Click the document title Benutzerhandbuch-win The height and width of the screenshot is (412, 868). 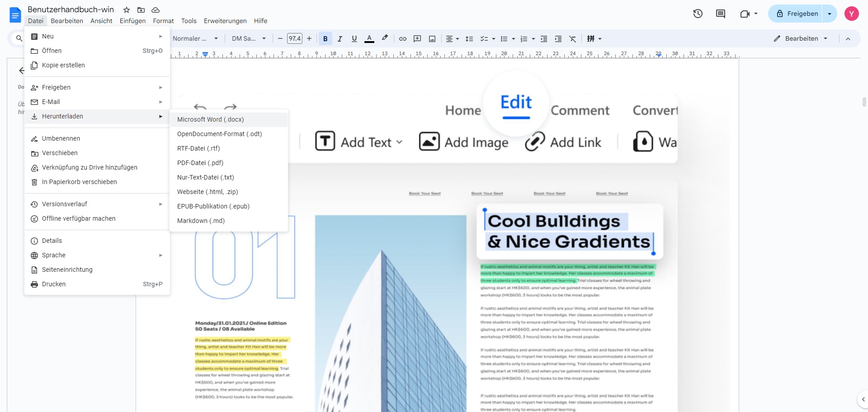pyautogui.click(x=71, y=9)
